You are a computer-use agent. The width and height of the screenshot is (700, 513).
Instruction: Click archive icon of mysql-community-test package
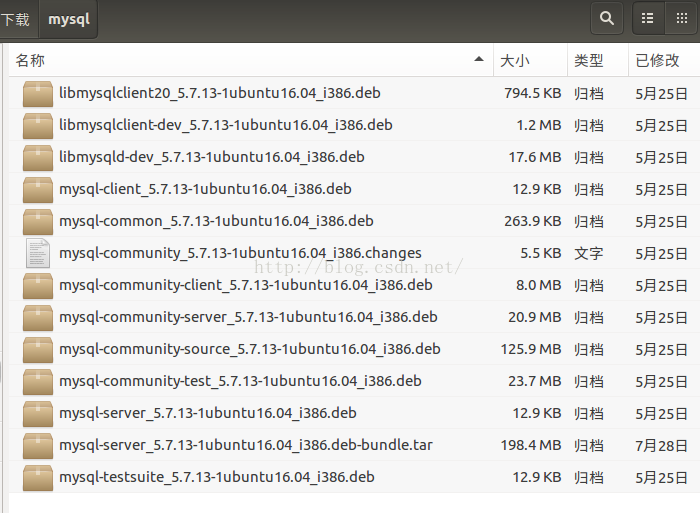click(x=38, y=382)
